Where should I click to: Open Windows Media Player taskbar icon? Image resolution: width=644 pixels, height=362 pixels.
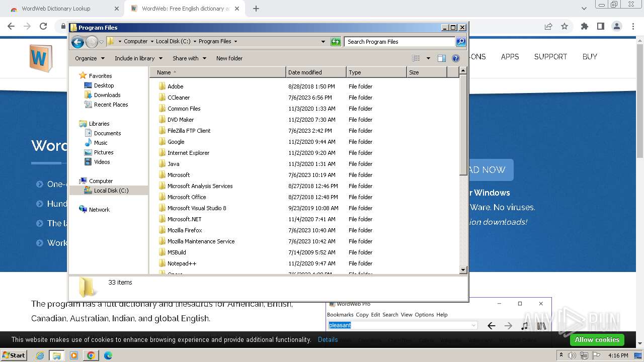(x=74, y=355)
